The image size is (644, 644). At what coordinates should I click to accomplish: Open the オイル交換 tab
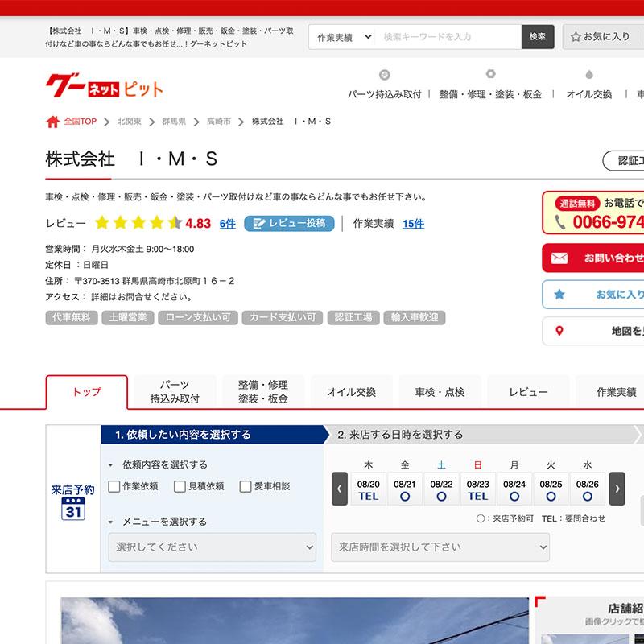click(x=352, y=392)
